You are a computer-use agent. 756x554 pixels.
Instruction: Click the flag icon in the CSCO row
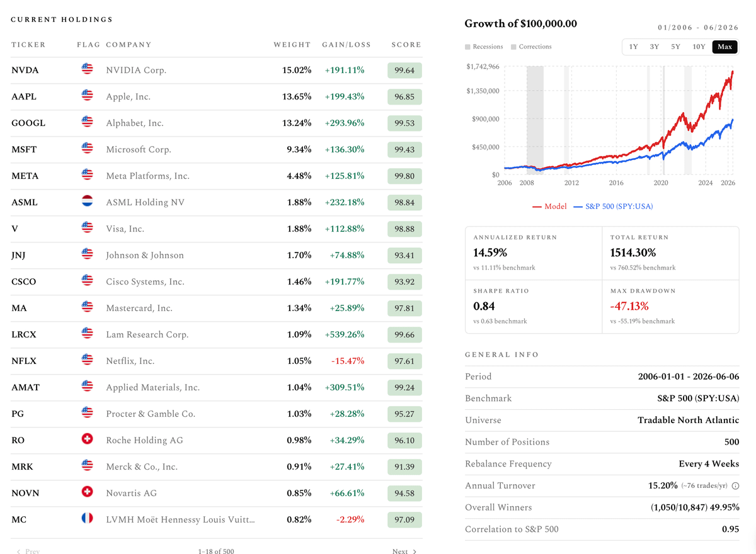(88, 281)
